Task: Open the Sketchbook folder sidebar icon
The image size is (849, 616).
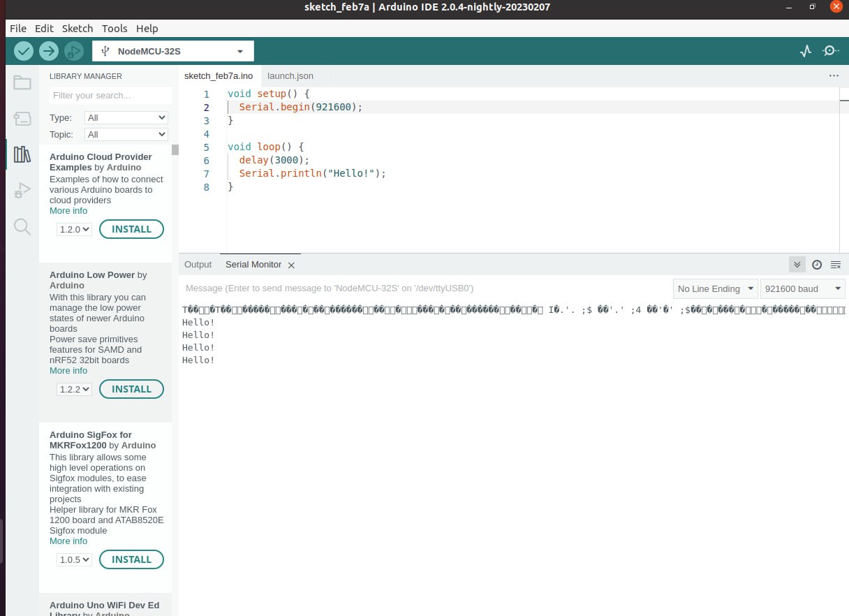Action: [22, 83]
